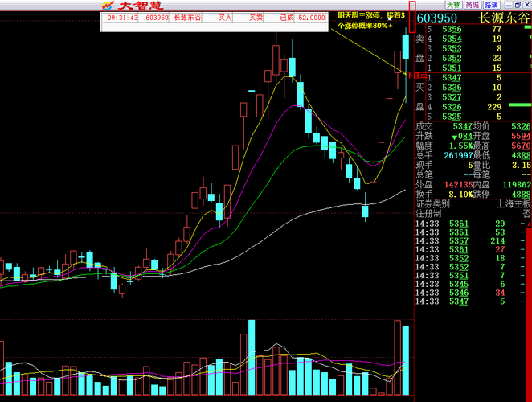Click the 幅度 value 1.55%
Image resolution: width=532 pixels, height=402 pixels.
tap(461, 146)
